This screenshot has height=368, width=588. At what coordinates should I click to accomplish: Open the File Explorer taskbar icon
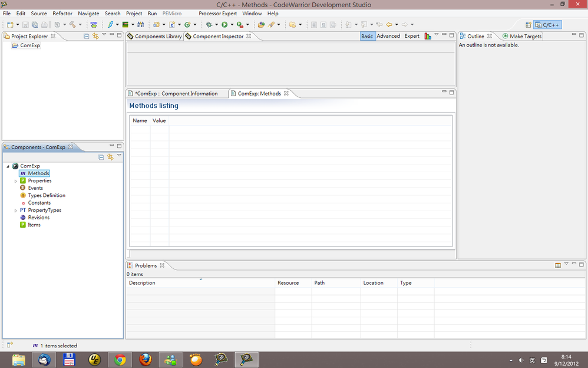pyautogui.click(x=18, y=360)
